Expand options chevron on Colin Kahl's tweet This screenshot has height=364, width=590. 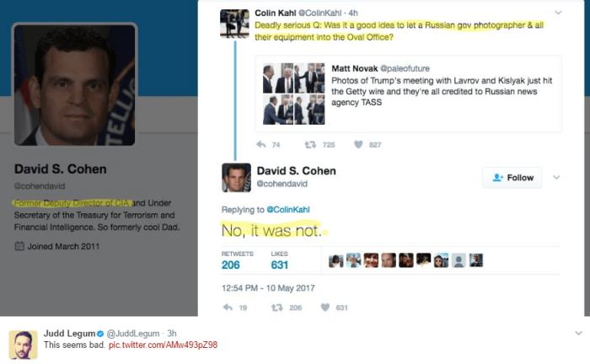point(558,13)
